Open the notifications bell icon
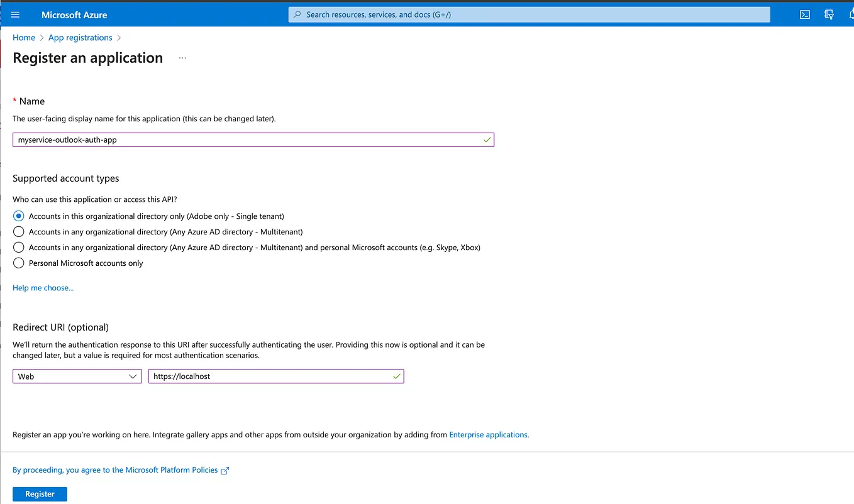 850,14
